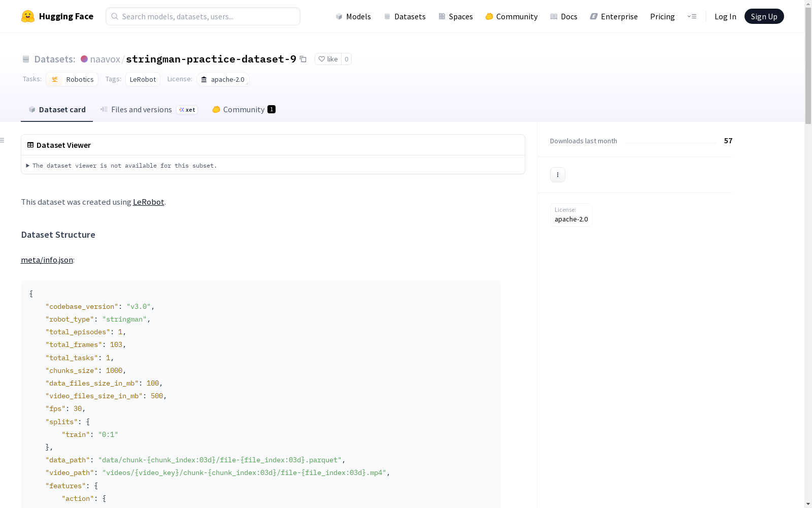The image size is (812, 508).
Task: Click the apache-2.0 license tag in header
Action: point(223,79)
